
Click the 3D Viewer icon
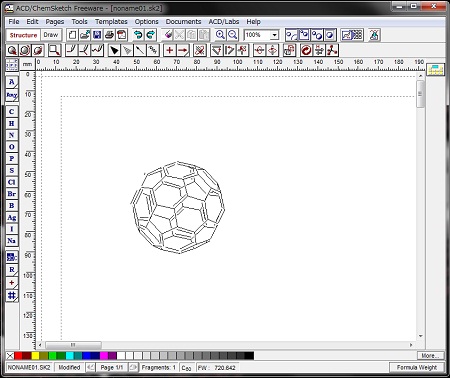(x=374, y=35)
